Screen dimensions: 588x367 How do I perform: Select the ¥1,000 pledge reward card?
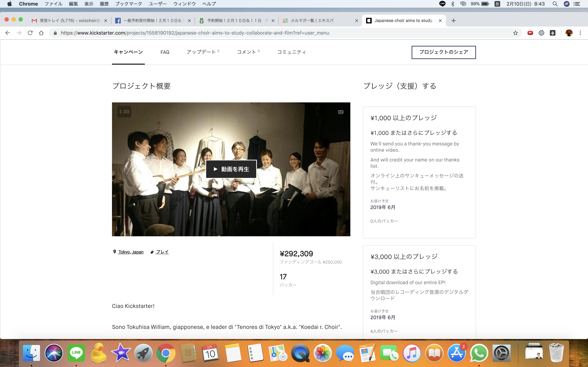[419, 172]
